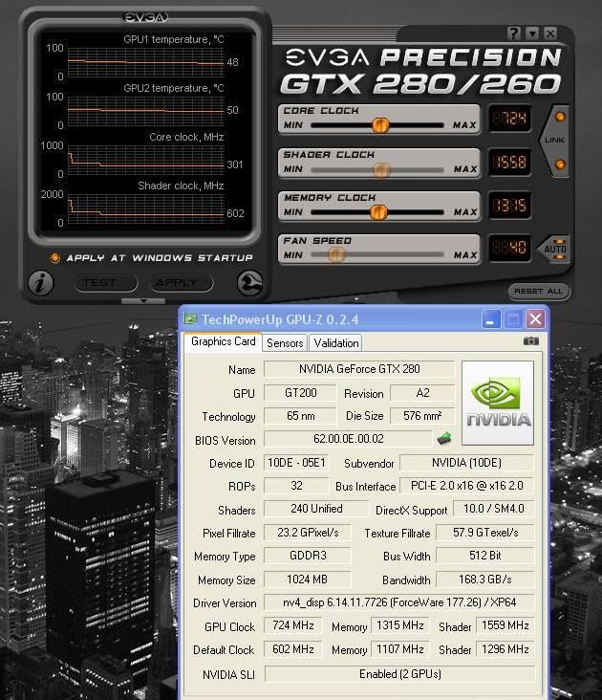
Task: Click the Technology 65 nm field
Action: (300, 416)
